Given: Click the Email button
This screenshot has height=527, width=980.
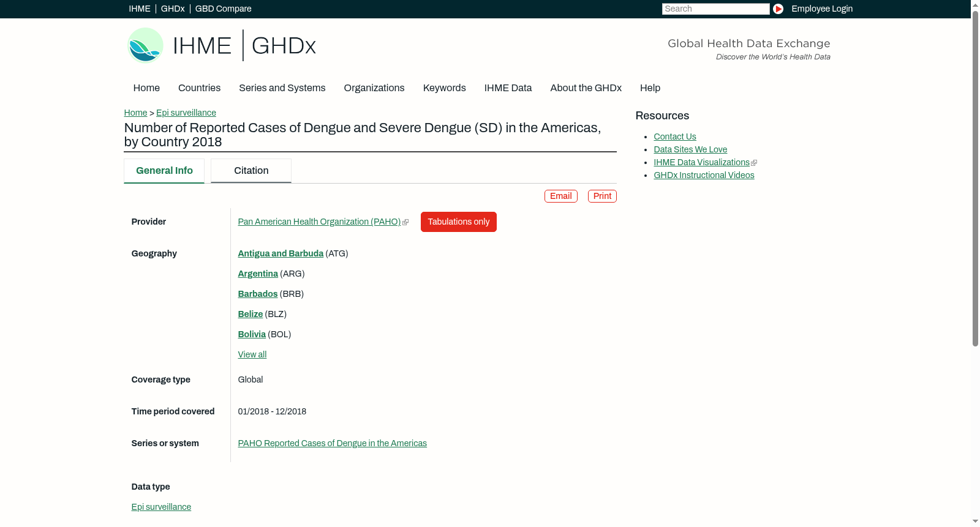Looking at the screenshot, I should click(561, 196).
